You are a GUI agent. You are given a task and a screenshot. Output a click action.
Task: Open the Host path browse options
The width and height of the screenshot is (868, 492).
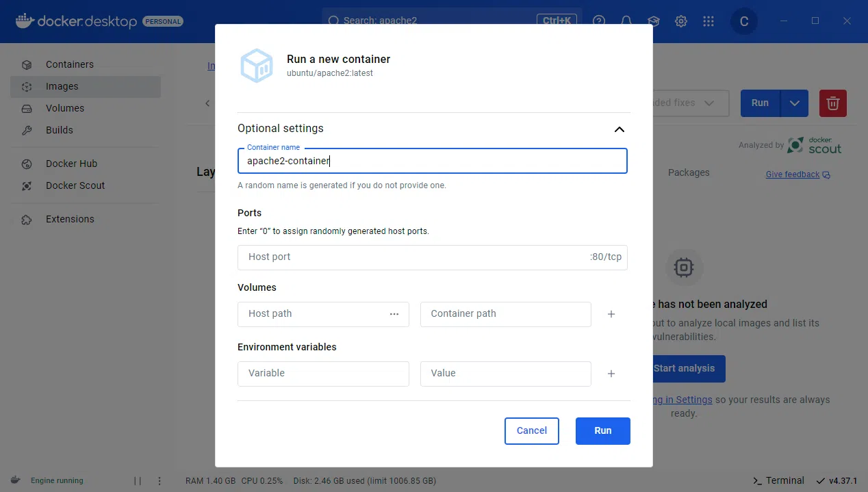tap(394, 314)
